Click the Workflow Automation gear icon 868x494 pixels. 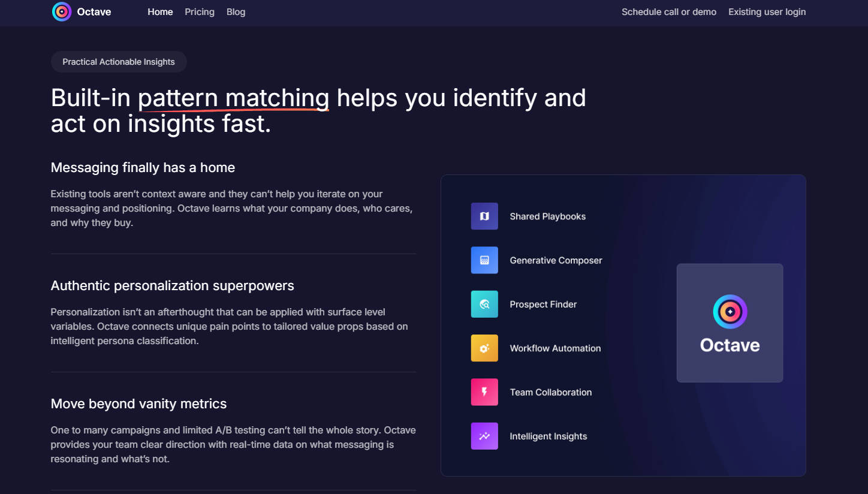(x=484, y=348)
